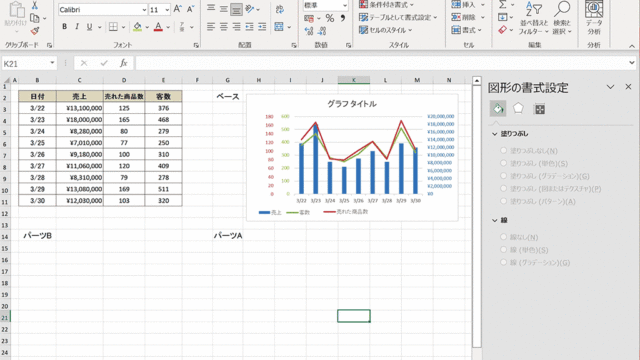Click the insert function fx icon

click(x=123, y=63)
